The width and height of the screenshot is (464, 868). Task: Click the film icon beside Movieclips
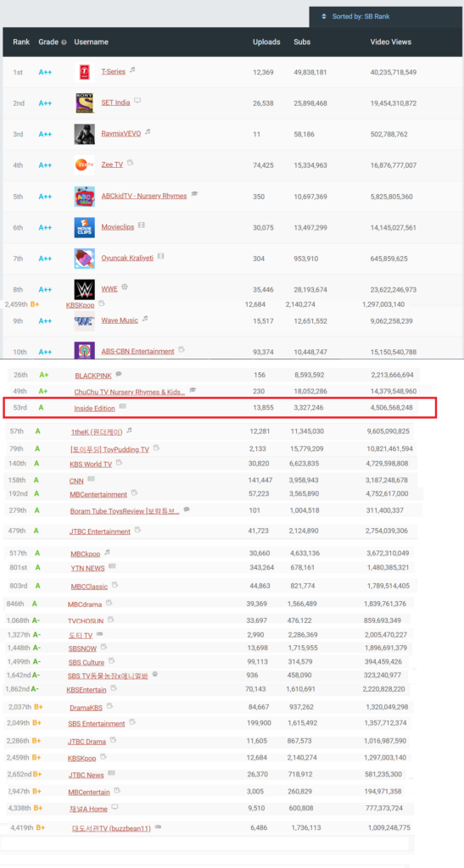click(x=142, y=225)
